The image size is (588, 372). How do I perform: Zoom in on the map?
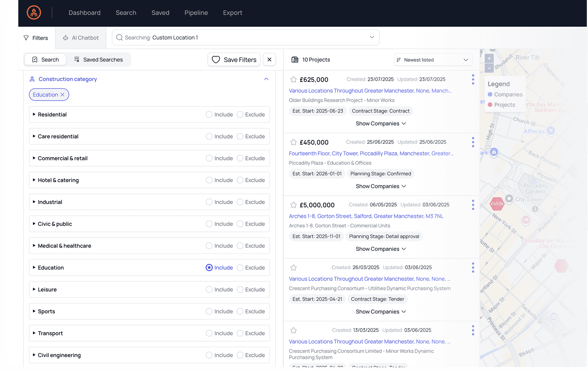[489, 59]
